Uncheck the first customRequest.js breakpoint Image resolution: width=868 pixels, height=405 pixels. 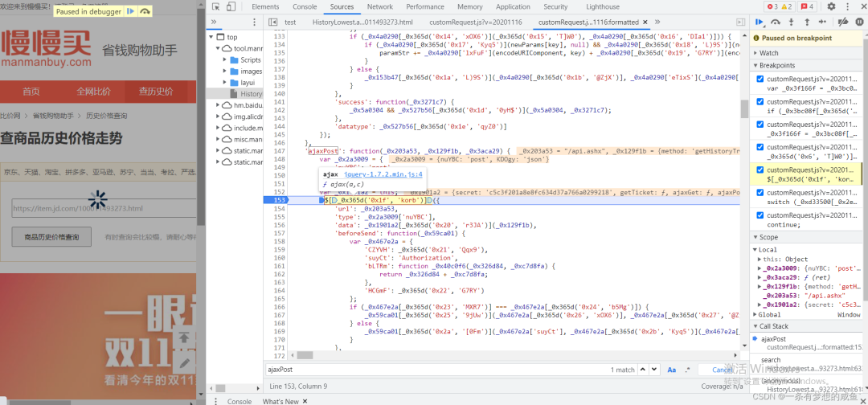760,80
